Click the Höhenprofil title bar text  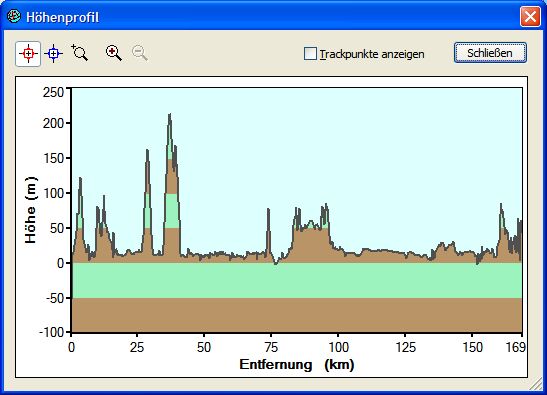click(x=63, y=17)
